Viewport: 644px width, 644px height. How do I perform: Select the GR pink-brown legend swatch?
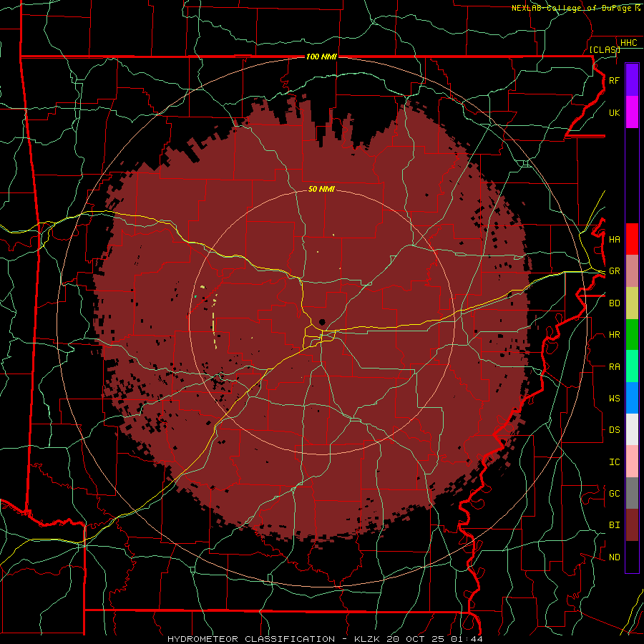click(x=632, y=271)
